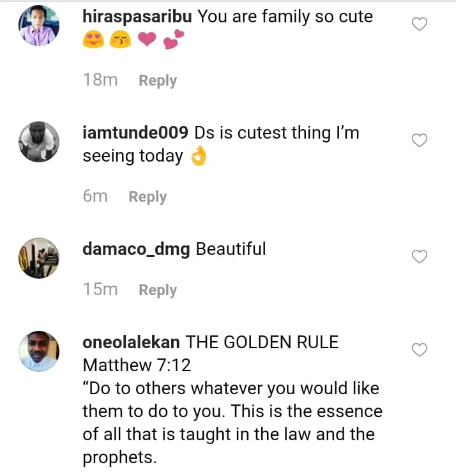The image size is (456, 476).
Task: Select the "Matthew 7:12" comment text
Action: click(x=135, y=365)
